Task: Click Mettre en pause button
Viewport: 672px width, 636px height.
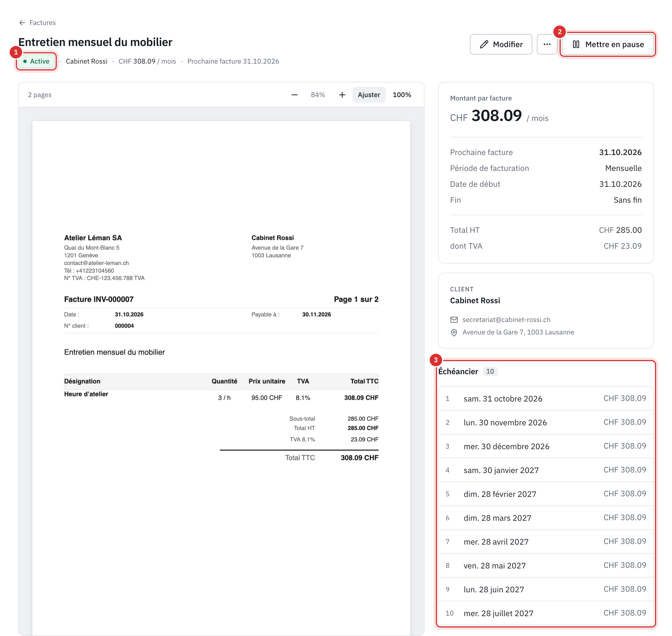Action: [608, 44]
